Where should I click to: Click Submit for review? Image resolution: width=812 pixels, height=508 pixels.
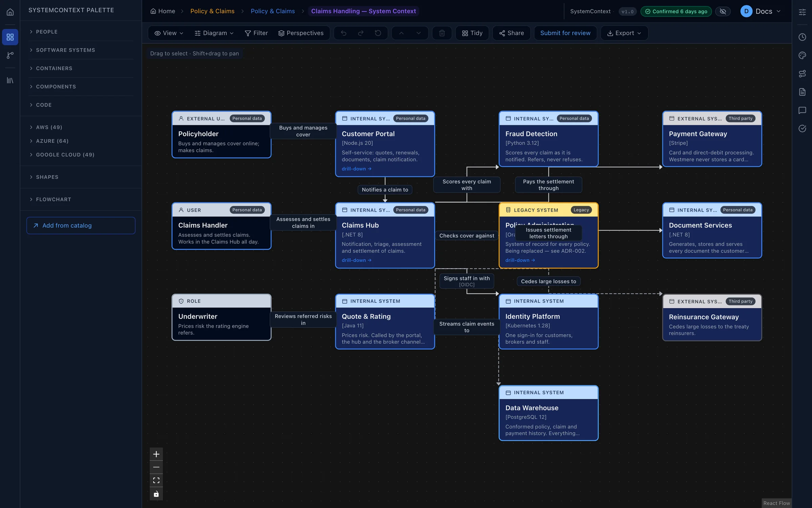point(565,33)
